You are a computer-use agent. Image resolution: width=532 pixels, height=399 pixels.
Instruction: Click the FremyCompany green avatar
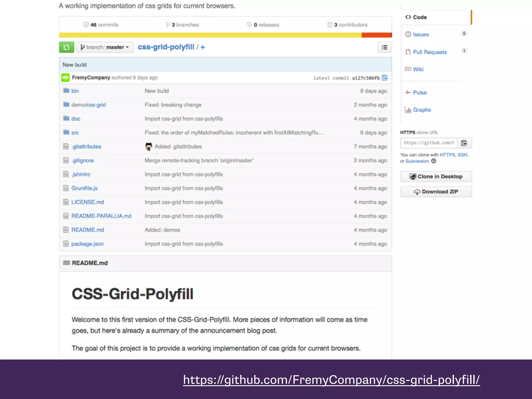point(65,77)
